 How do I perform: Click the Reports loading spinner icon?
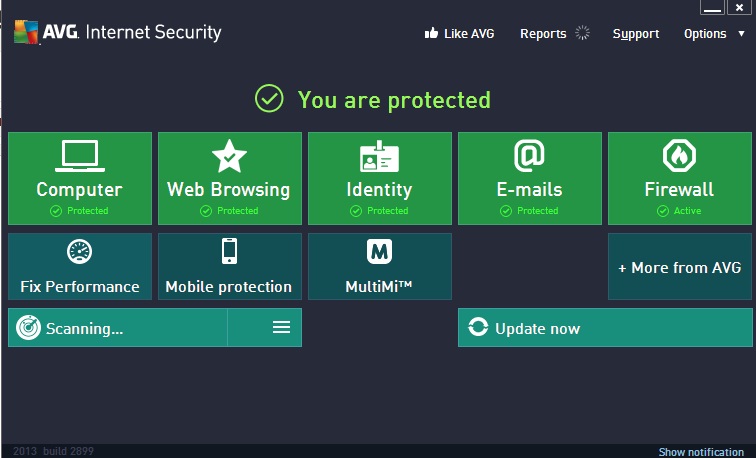point(582,33)
